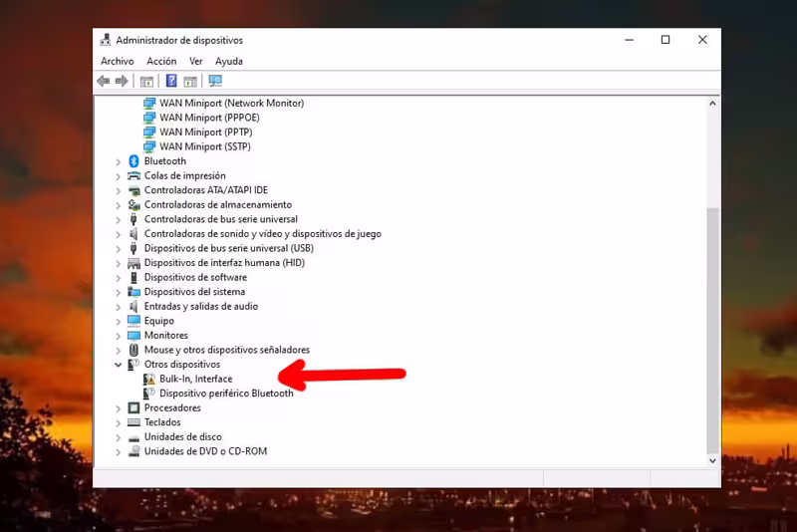Open the Acción menu

161,61
